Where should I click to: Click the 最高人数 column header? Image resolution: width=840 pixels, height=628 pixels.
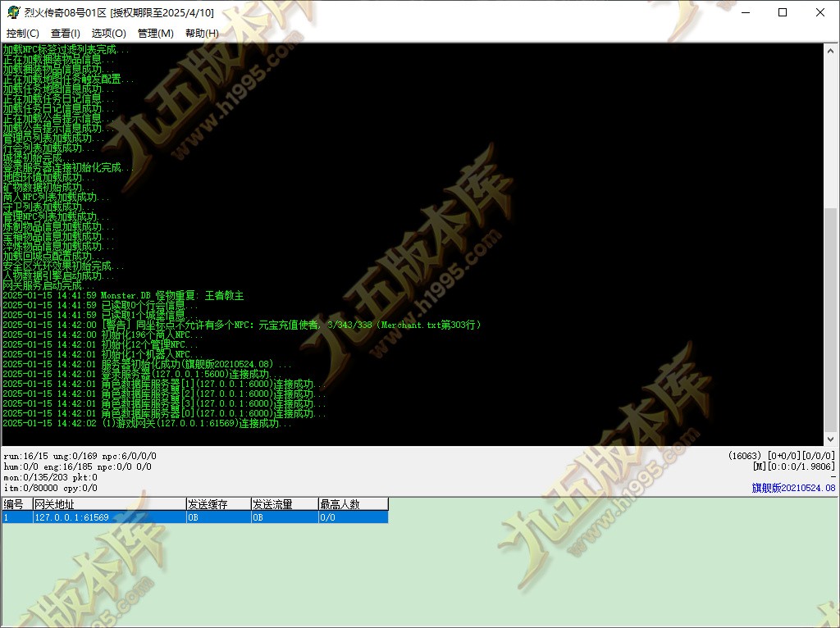point(353,503)
